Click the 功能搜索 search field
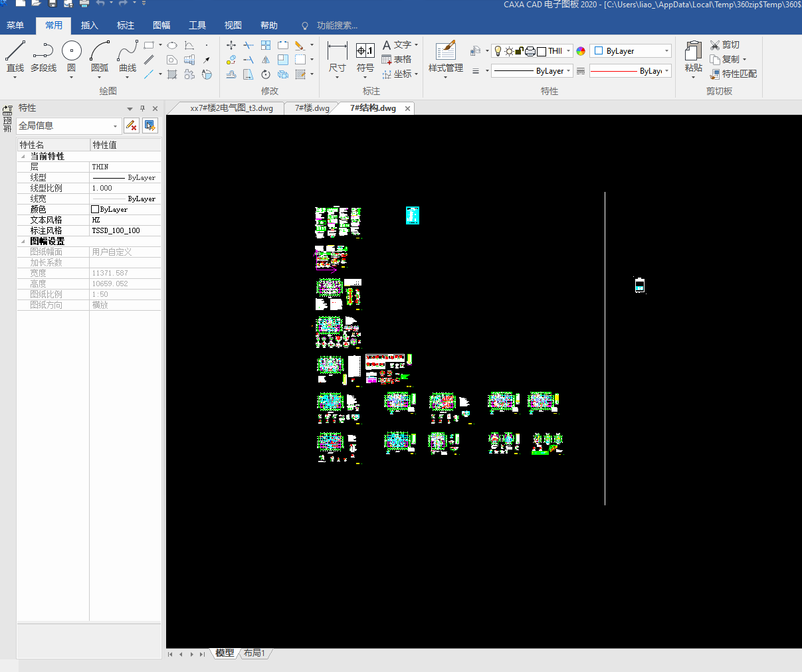802x672 pixels. (x=337, y=25)
